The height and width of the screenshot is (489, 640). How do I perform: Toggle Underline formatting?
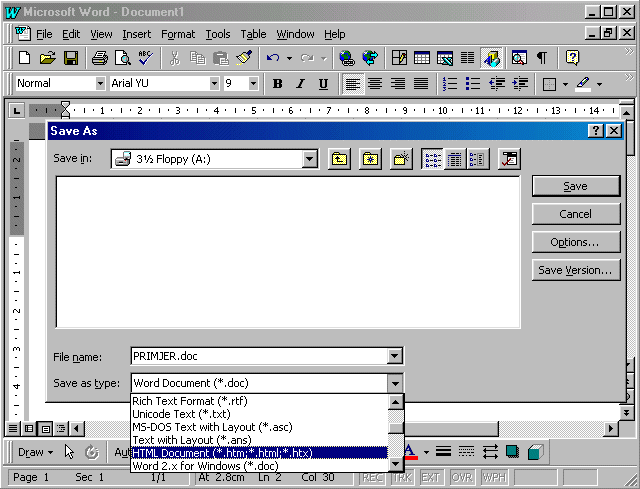click(323, 84)
